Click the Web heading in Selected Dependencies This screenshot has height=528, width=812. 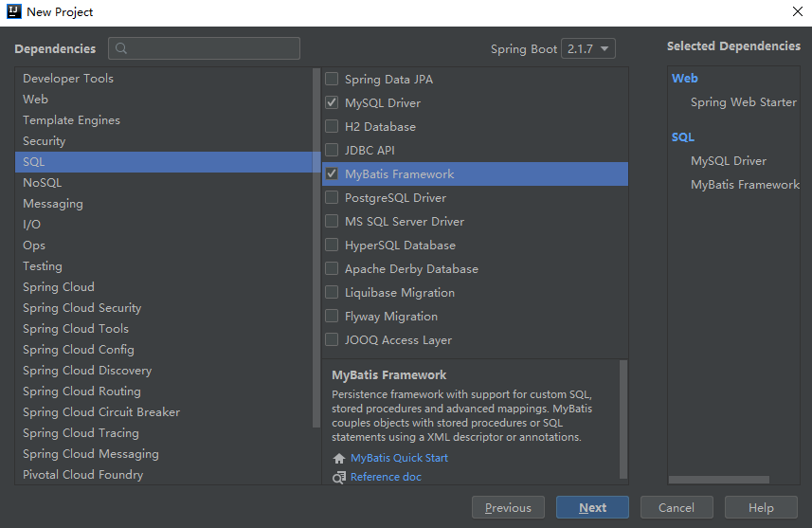[x=685, y=79]
